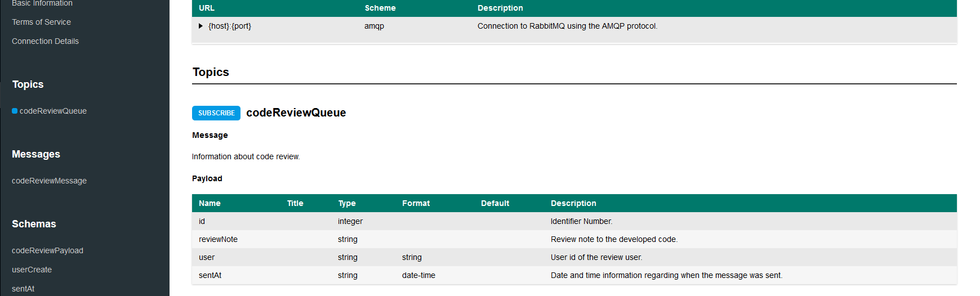Select codeReviewMessage under Messages
Screen dimensions: 980x296
(x=49, y=181)
